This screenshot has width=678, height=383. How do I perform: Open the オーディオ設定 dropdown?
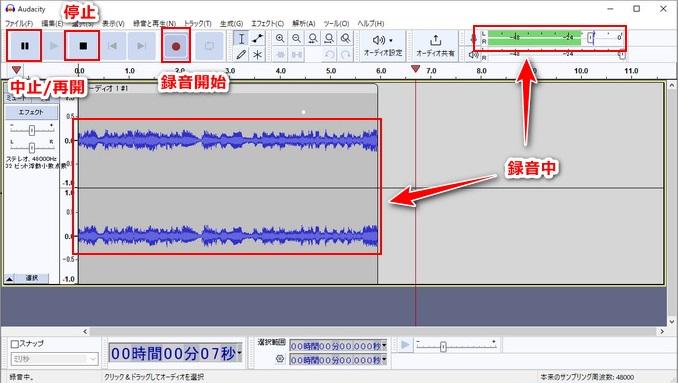(x=383, y=45)
